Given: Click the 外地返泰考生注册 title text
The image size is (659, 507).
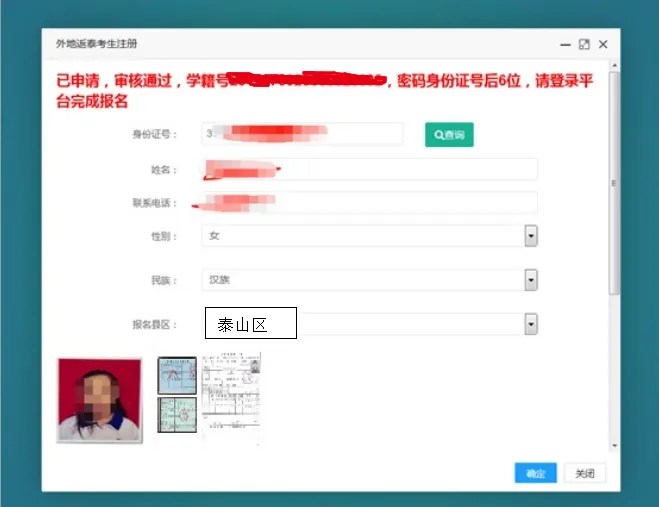Looking at the screenshot, I should pyautogui.click(x=97, y=44).
